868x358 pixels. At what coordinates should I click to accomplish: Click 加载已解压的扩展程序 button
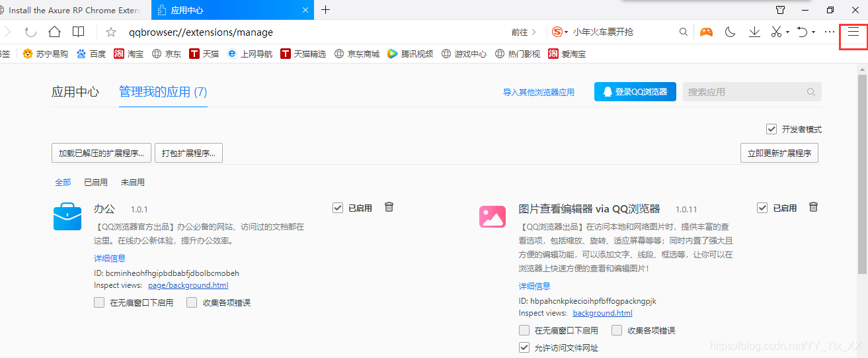(101, 153)
